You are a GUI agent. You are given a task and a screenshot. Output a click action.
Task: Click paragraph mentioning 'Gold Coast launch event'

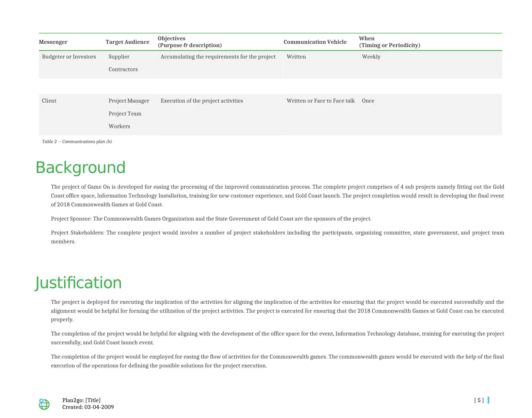pos(277,338)
